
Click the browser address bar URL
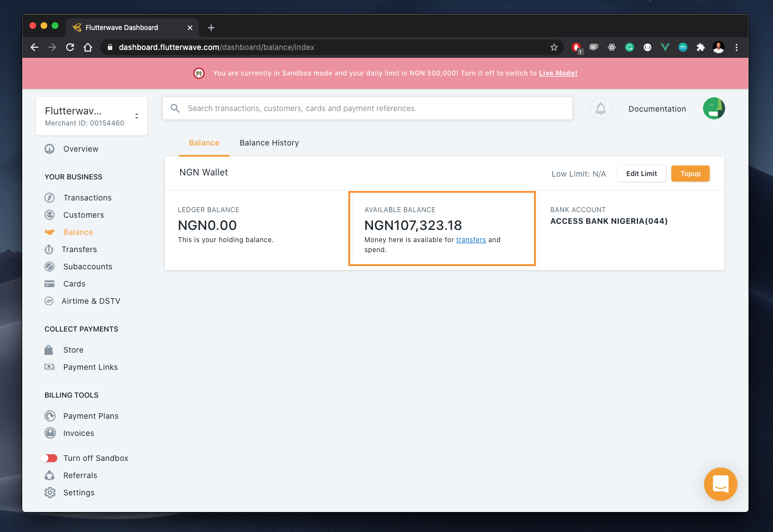[217, 47]
